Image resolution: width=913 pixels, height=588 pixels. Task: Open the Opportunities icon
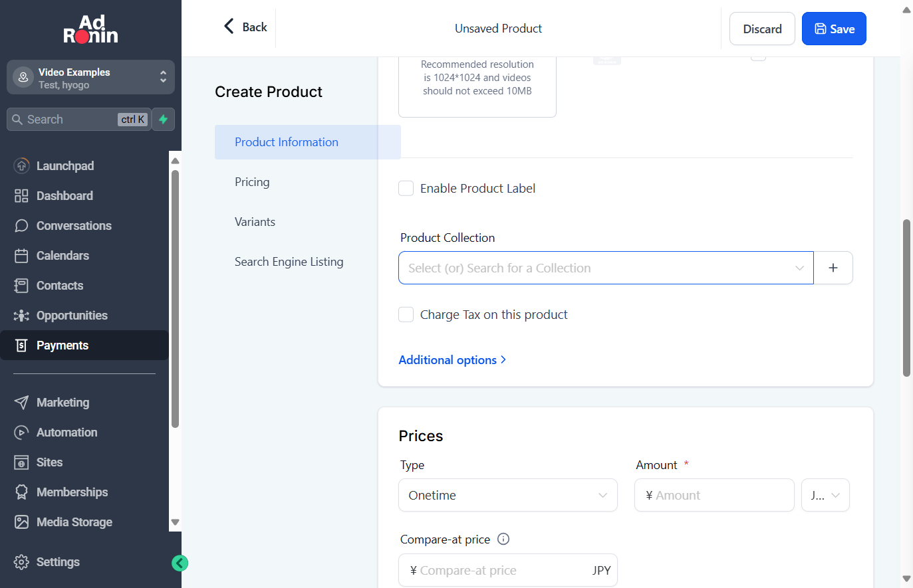coord(21,315)
